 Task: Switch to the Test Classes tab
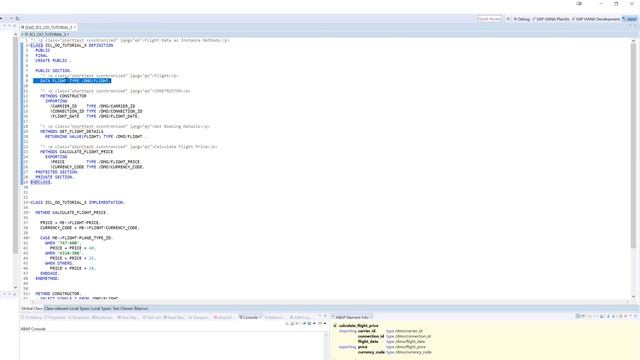pos(122,309)
